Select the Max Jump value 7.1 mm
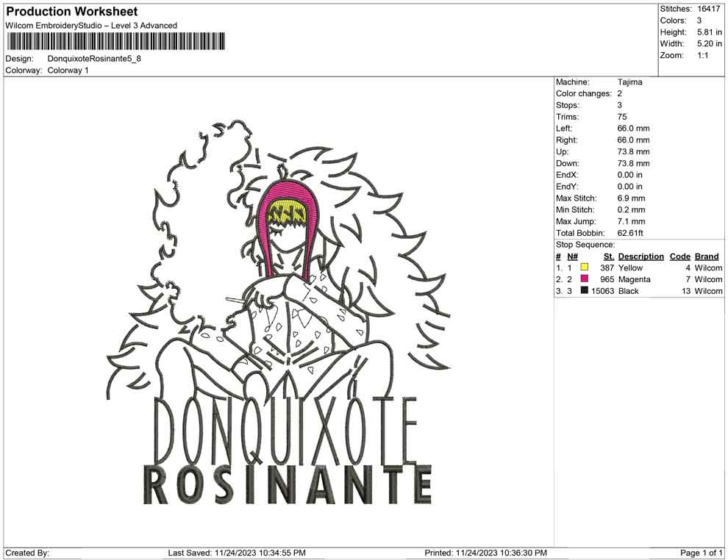This screenshot has width=728, height=560. (x=631, y=221)
